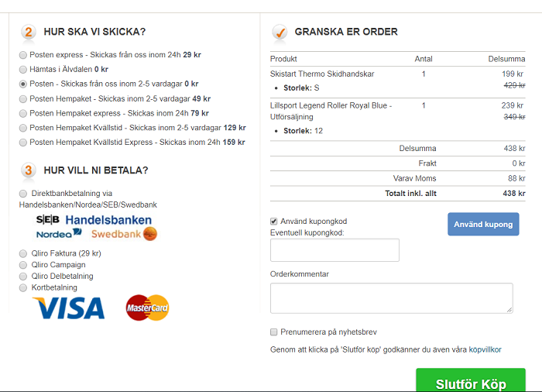Viewport: 542px width, 392px height.
Task: Click into the Orderkommentar text area
Action: click(x=391, y=297)
